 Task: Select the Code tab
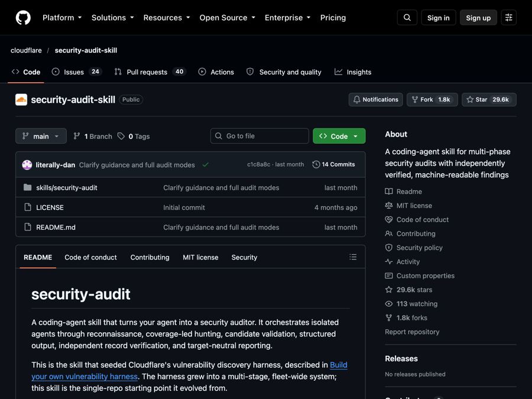click(26, 72)
